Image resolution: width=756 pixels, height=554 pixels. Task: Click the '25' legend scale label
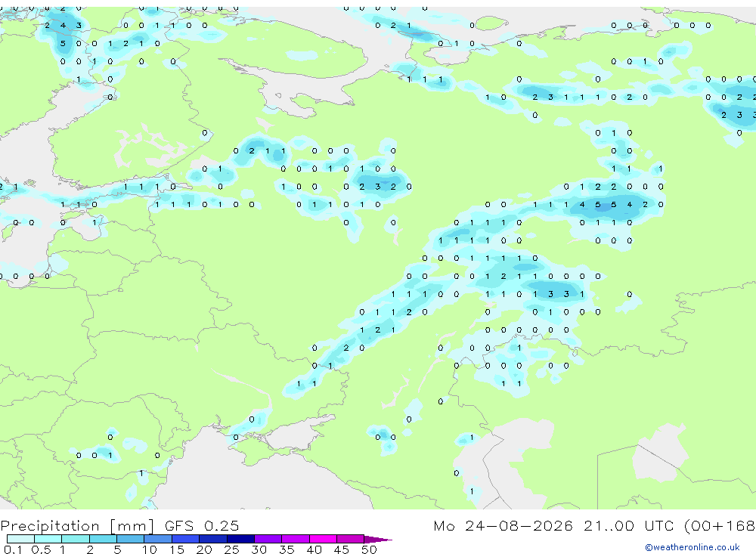click(232, 549)
